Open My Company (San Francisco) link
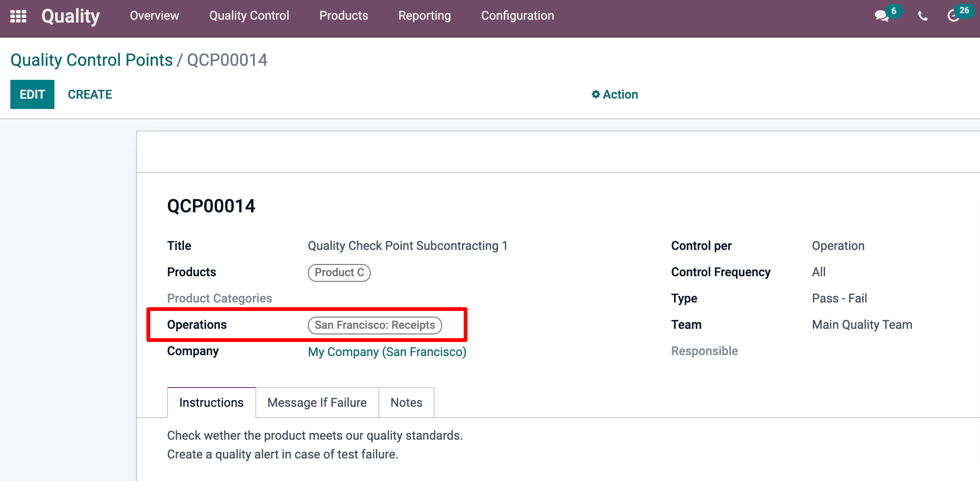This screenshot has height=481, width=980. [387, 352]
